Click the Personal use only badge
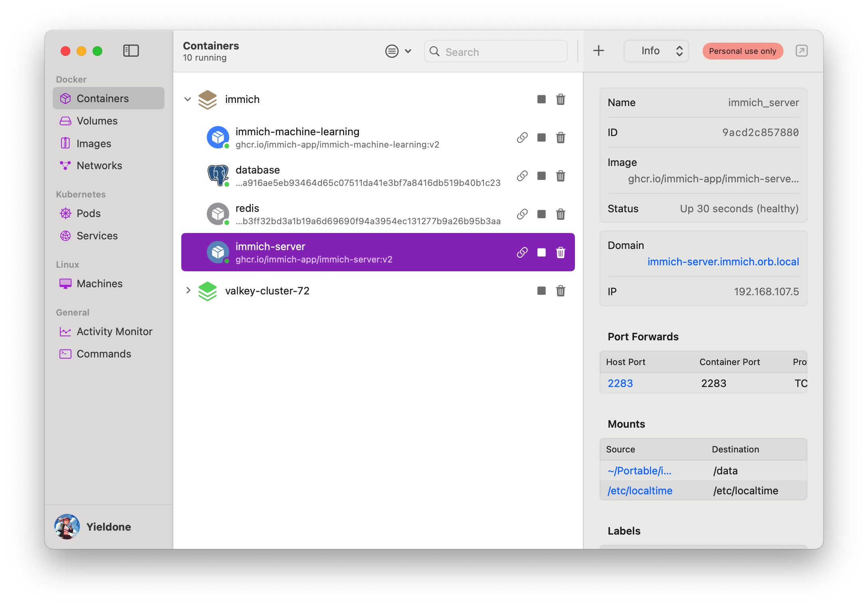This screenshot has height=608, width=868. (742, 51)
